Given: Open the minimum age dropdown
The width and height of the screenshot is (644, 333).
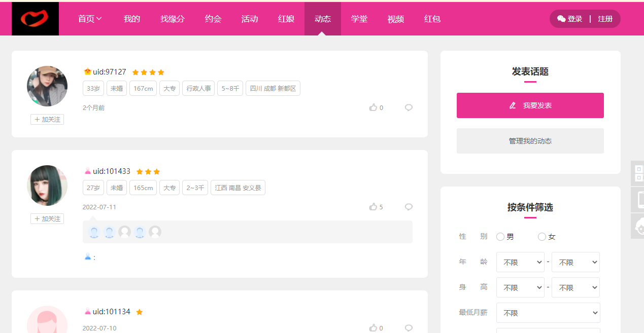Looking at the screenshot, I should coord(520,262).
